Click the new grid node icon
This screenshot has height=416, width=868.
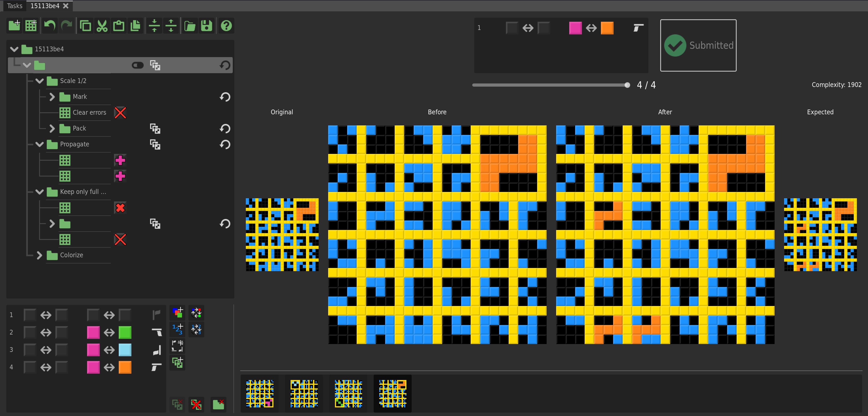(x=31, y=26)
